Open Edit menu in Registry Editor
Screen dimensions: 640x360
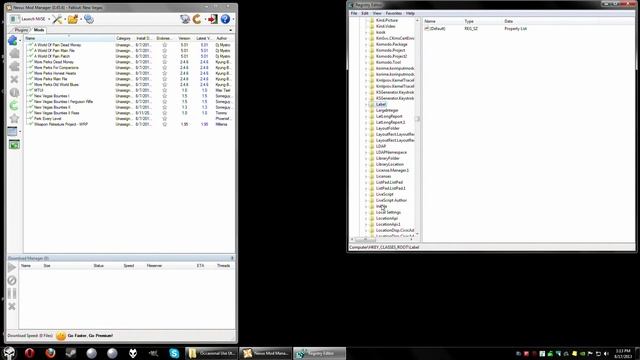tap(365, 13)
